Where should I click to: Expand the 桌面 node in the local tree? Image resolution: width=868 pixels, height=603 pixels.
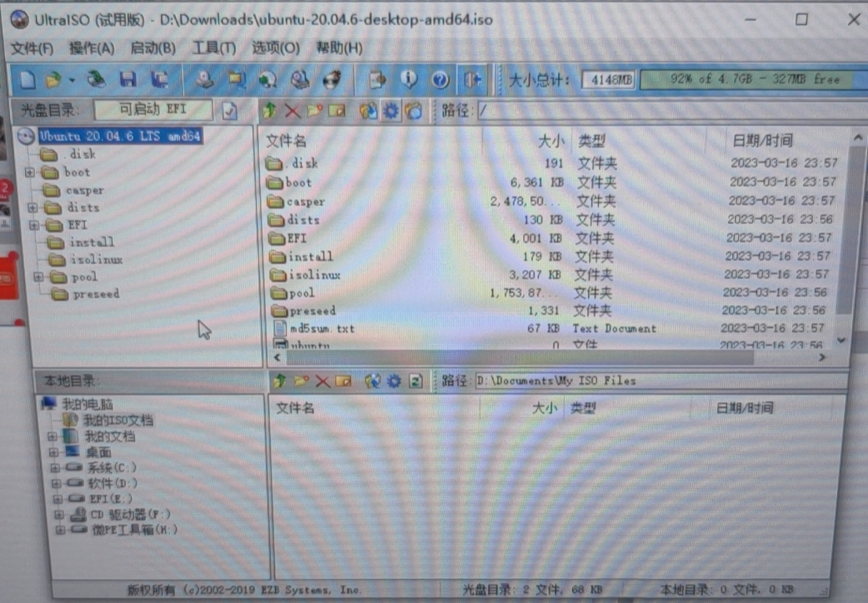coord(53,452)
